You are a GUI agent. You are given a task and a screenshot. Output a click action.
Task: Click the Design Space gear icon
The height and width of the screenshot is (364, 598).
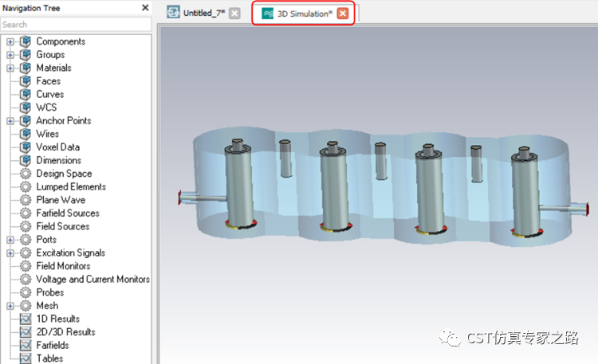(26, 174)
